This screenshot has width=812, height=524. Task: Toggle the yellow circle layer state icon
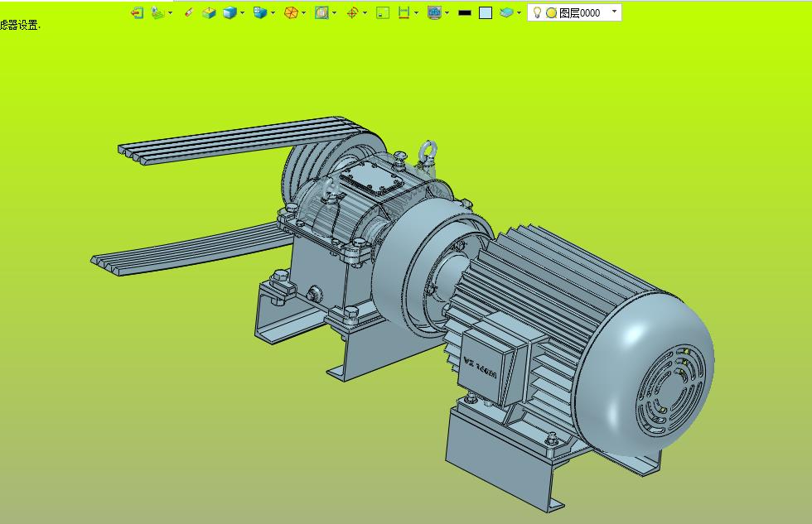551,13
